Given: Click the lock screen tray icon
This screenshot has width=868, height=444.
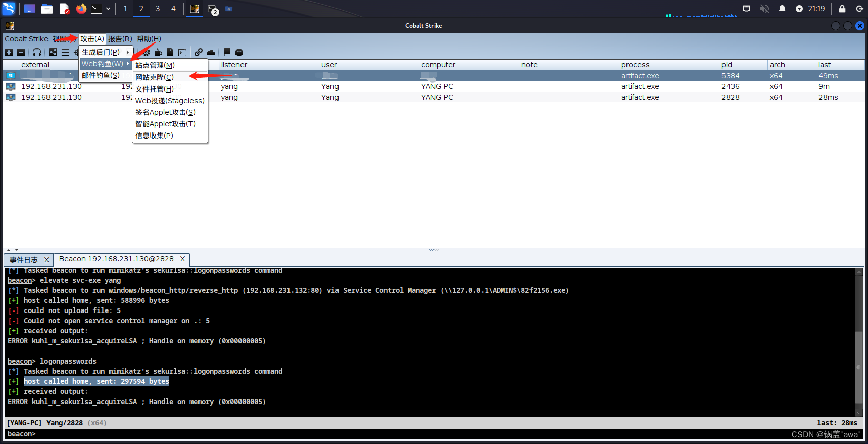Looking at the screenshot, I should point(842,9).
